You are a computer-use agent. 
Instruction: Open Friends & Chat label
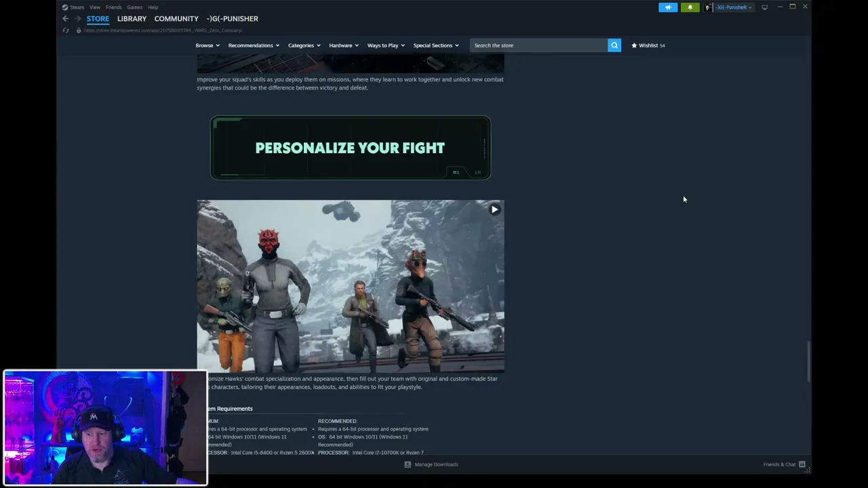pyautogui.click(x=780, y=464)
